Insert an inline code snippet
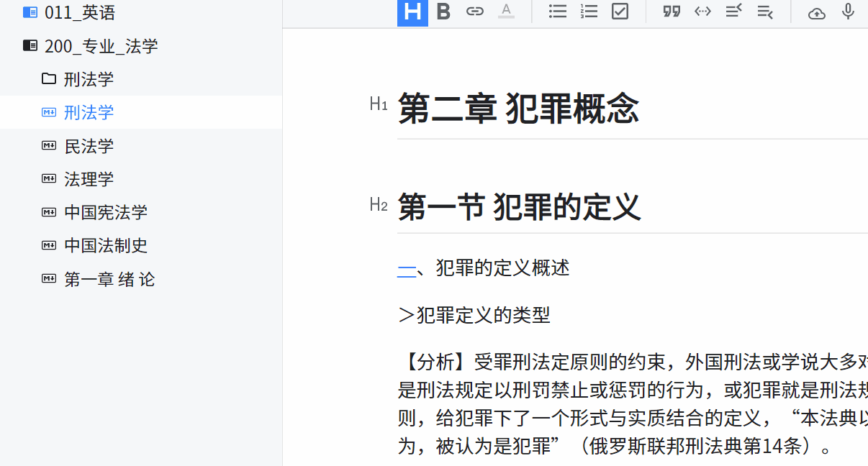This screenshot has height=466, width=868. [x=702, y=12]
